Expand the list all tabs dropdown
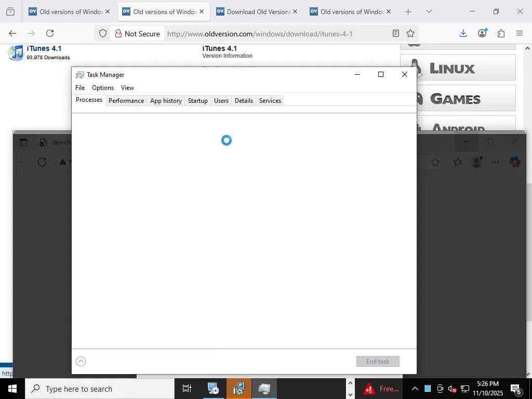Screen dimensions: 532x399 [x=429, y=11]
